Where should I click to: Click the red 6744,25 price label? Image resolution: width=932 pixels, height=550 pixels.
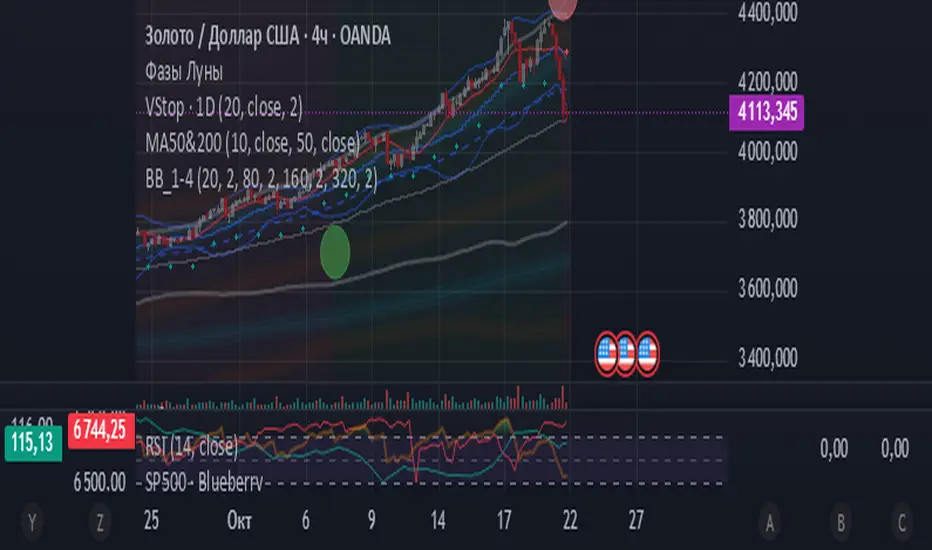coord(101,429)
